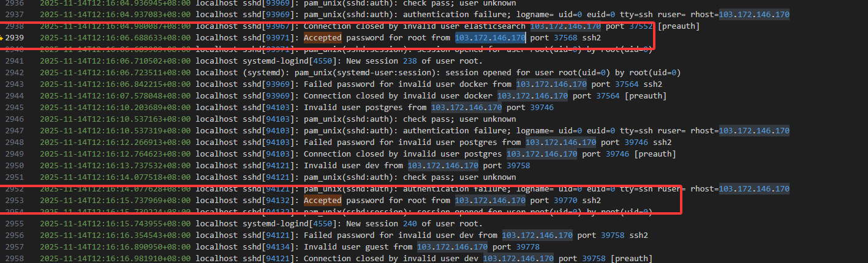Click the rhost IP address on line 2947
This screenshot has height=263, width=868.
[754, 131]
